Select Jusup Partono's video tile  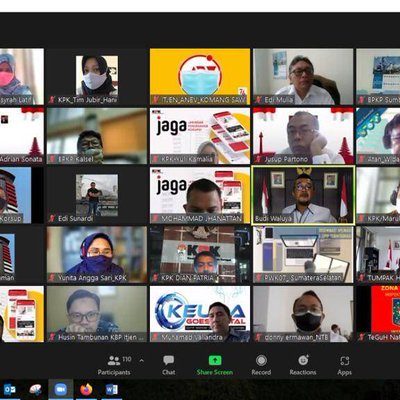[x=303, y=136]
